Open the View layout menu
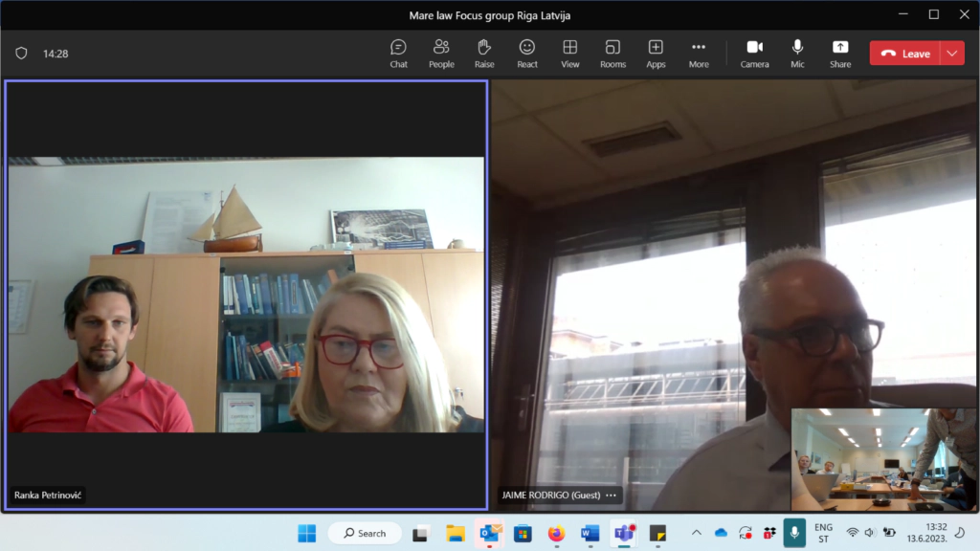 (x=569, y=54)
